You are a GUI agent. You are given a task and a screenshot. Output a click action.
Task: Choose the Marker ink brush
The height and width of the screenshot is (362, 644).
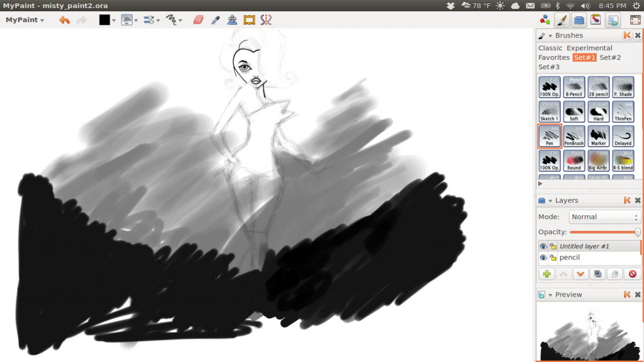pos(599,136)
